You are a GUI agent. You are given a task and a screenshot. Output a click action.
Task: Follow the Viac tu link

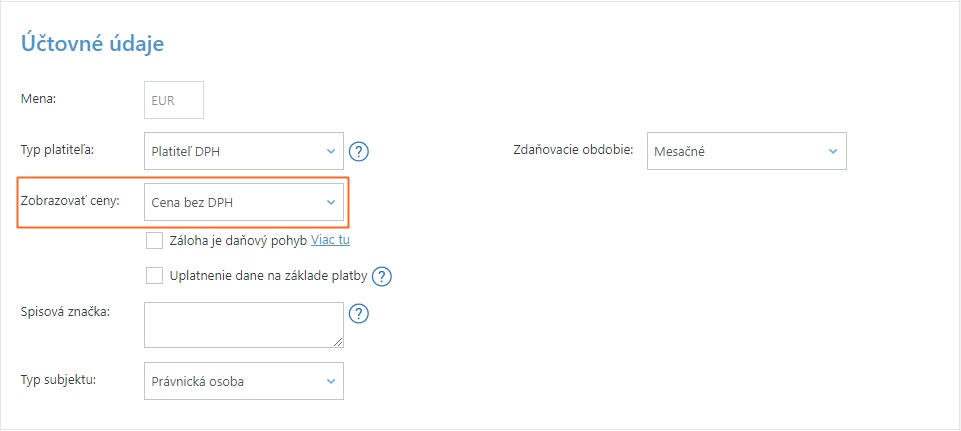330,240
